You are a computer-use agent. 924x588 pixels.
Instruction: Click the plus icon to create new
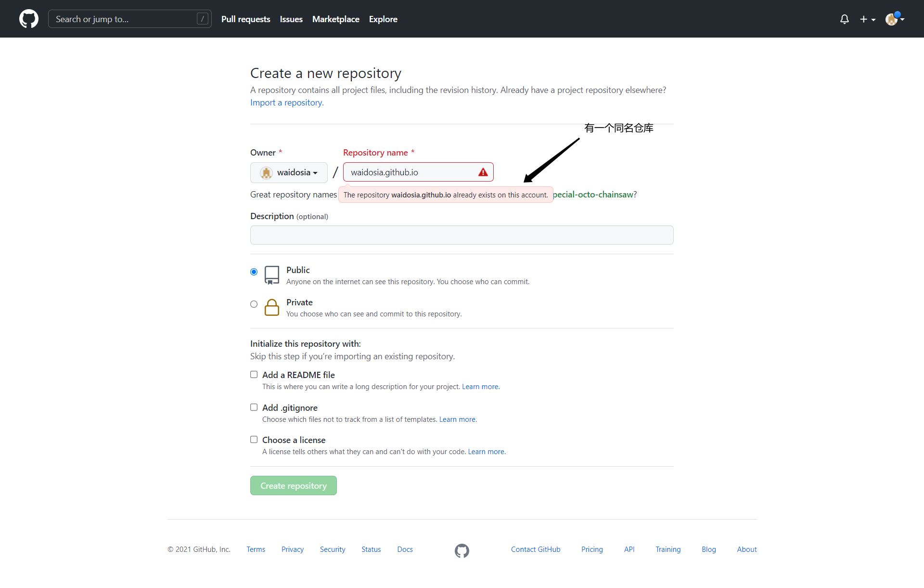click(x=865, y=19)
